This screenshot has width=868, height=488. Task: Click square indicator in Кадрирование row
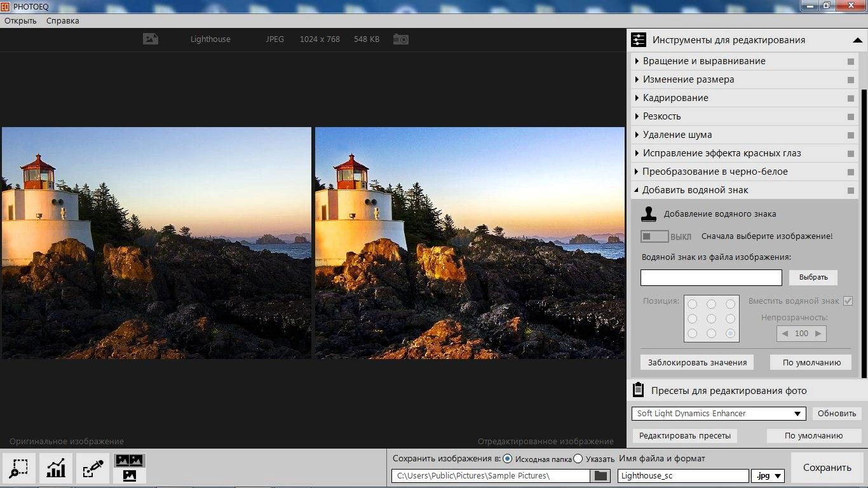(x=850, y=98)
